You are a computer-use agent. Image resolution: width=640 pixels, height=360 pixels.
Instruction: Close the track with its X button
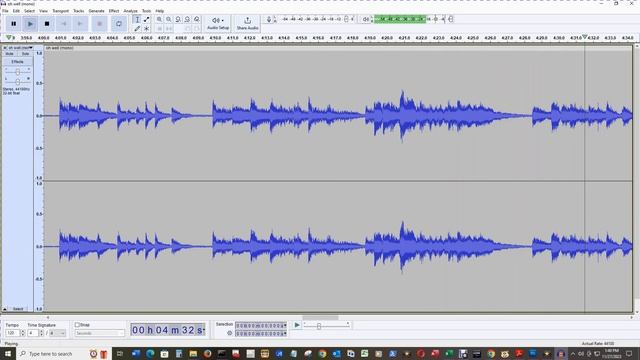[5, 48]
